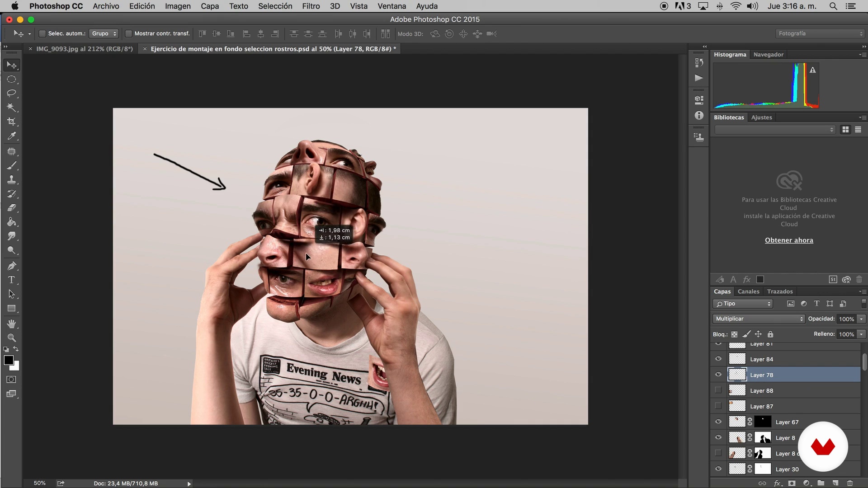
Task: Open Libraries selection dropdown
Action: (775, 130)
